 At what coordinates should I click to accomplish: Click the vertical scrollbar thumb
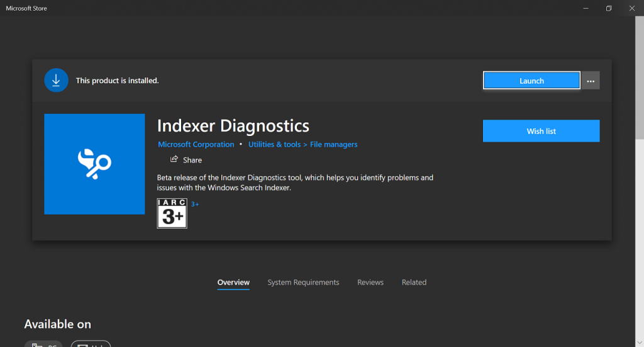tap(640, 78)
